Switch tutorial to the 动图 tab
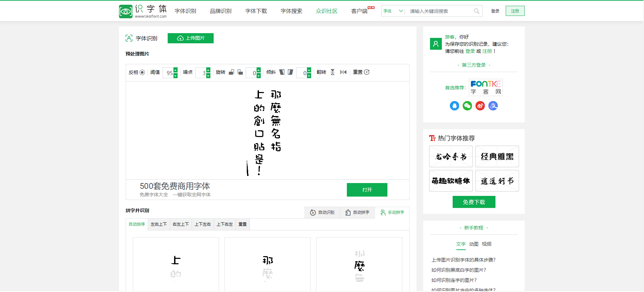 pos(474,244)
